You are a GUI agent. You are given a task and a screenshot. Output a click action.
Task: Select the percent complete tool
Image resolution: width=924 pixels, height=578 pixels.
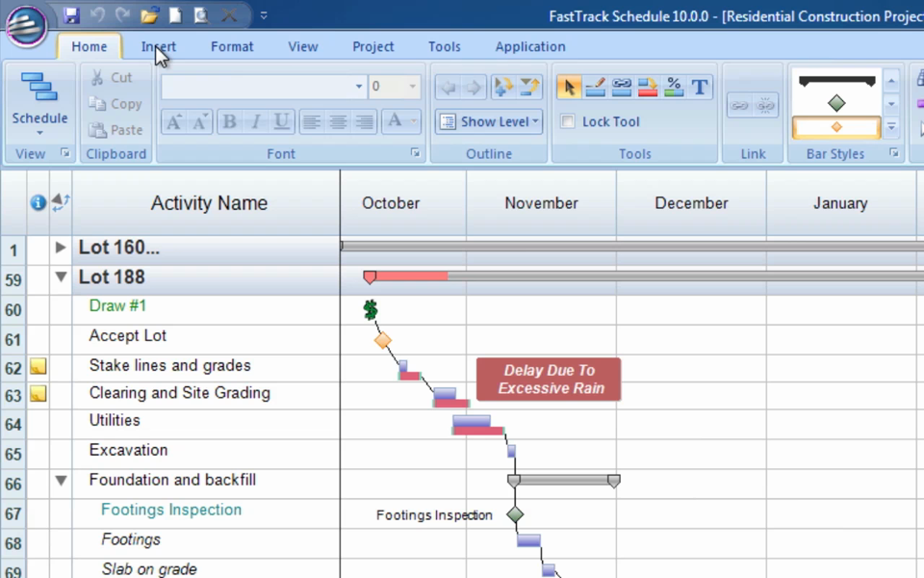pos(674,88)
